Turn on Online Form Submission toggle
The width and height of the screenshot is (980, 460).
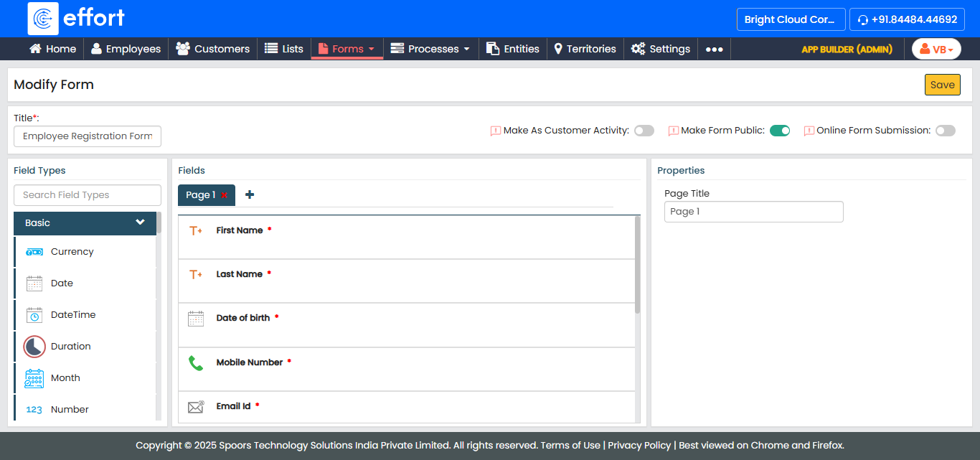[x=945, y=131]
